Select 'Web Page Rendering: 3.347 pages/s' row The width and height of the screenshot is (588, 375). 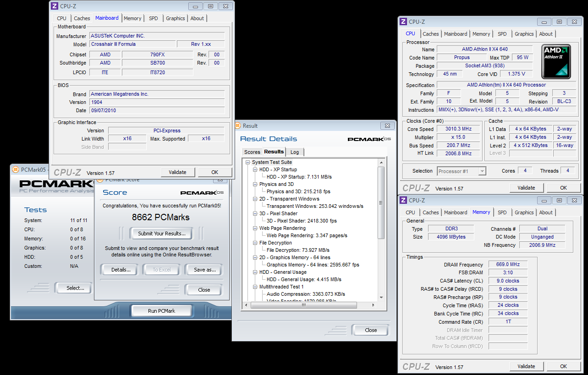[307, 235]
